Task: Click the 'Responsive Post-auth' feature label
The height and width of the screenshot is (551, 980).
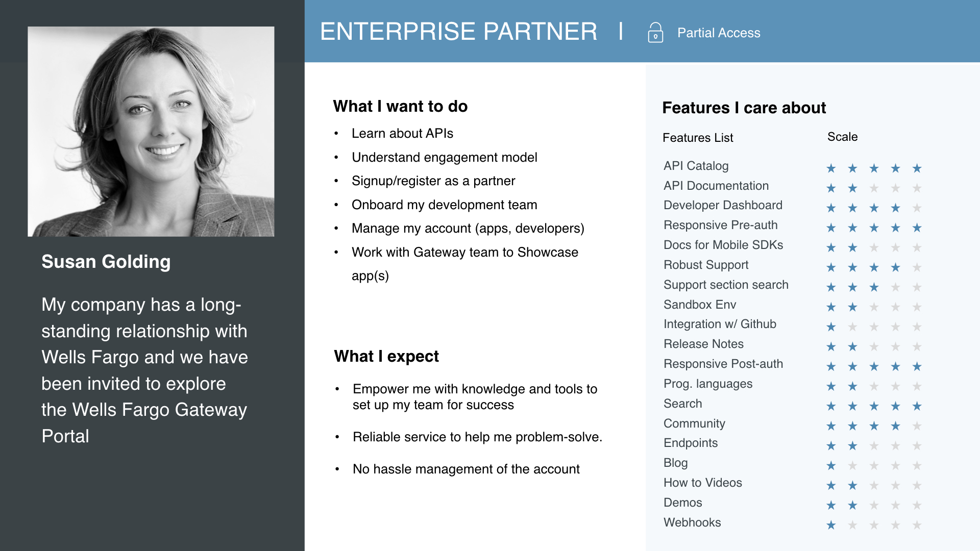Action: 723,364
